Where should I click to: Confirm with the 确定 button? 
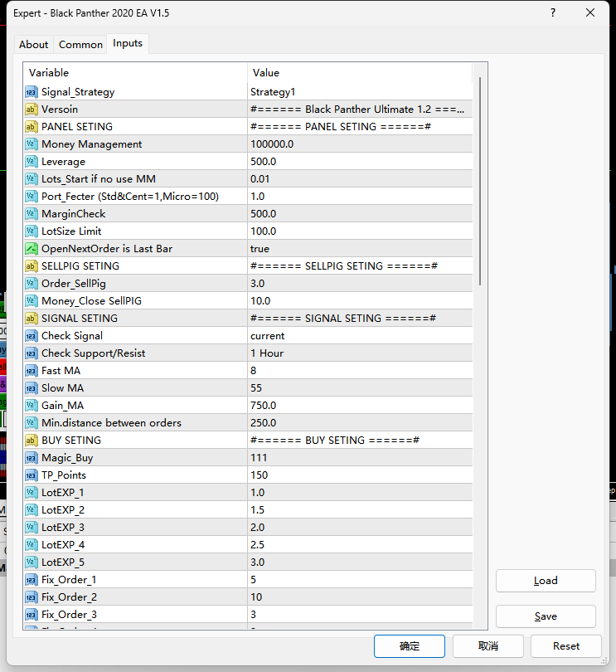(409, 645)
